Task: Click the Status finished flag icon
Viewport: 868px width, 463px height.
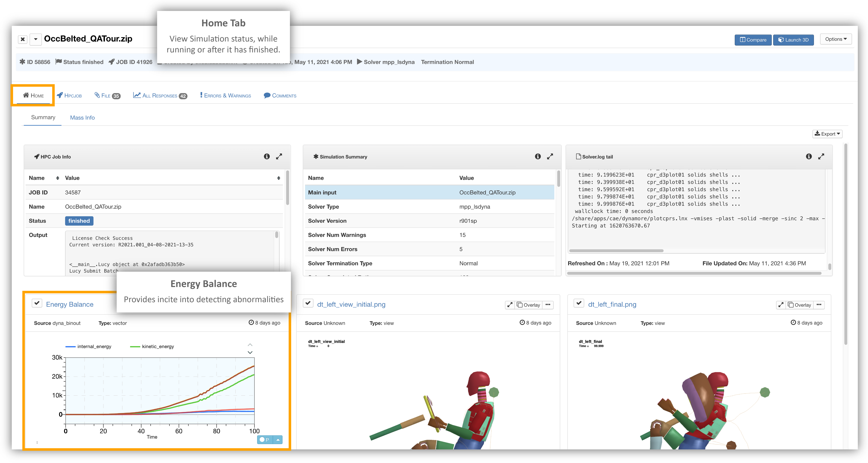Action: (59, 62)
